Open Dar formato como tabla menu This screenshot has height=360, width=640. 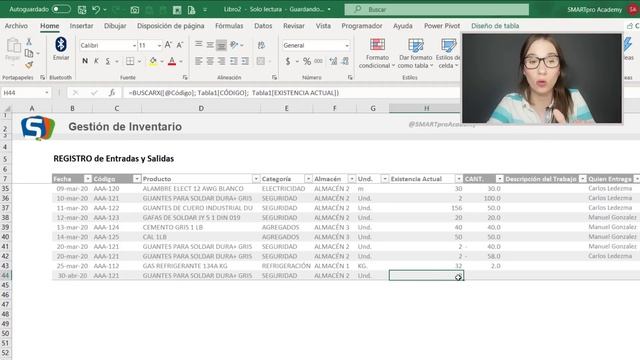click(415, 53)
